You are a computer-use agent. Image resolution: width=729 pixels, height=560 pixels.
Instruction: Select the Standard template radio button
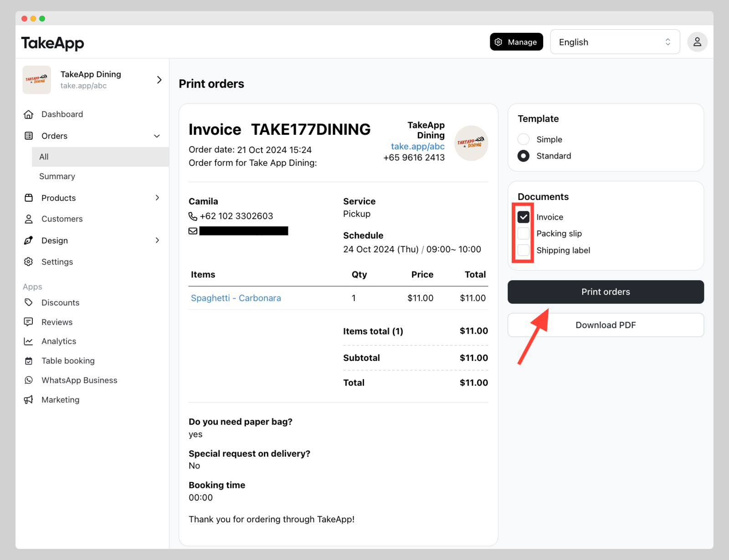(524, 156)
